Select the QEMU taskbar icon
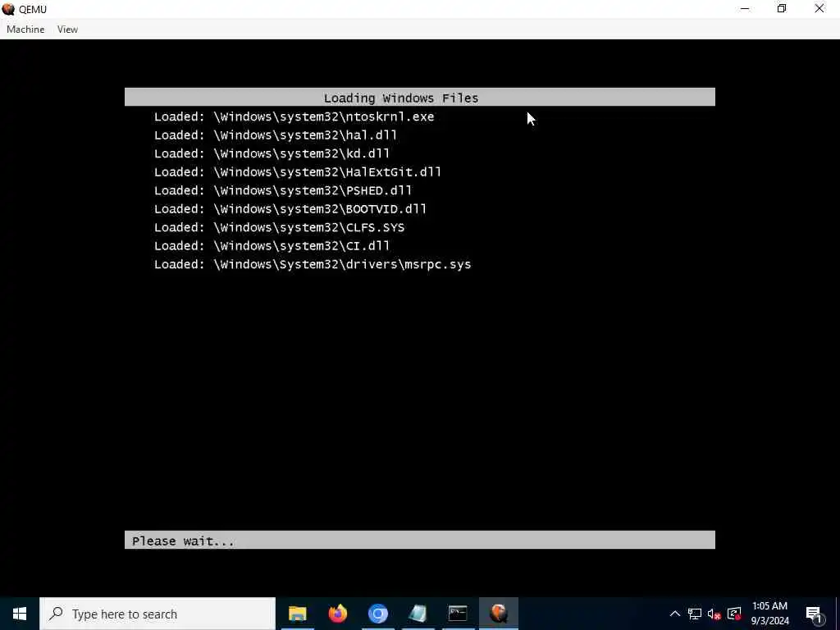Screen dimensions: 840x630 (498, 614)
